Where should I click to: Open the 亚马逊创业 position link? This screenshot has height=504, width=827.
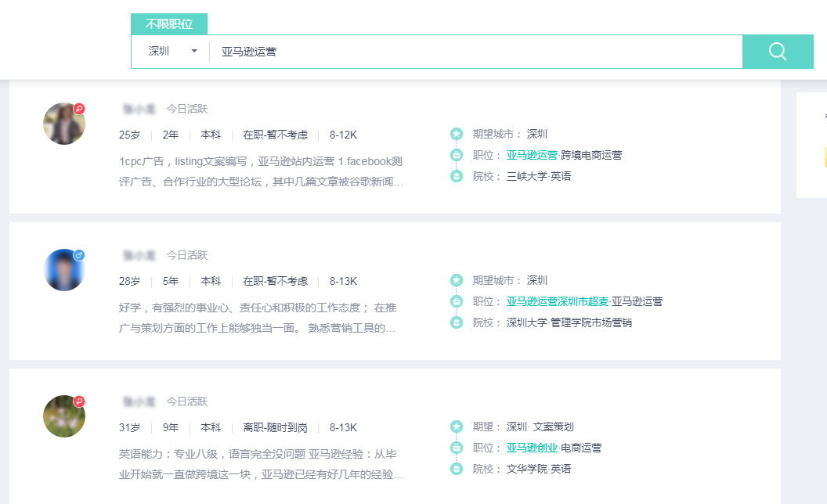[x=532, y=448]
